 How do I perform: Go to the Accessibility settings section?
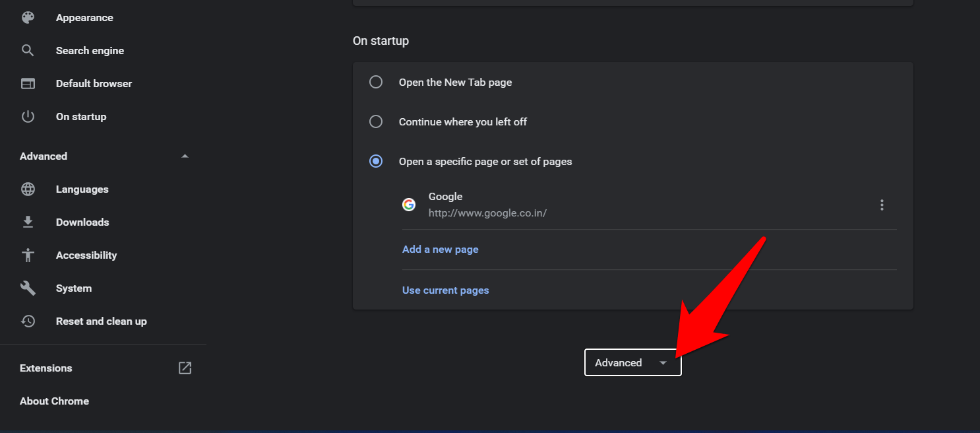[86, 255]
